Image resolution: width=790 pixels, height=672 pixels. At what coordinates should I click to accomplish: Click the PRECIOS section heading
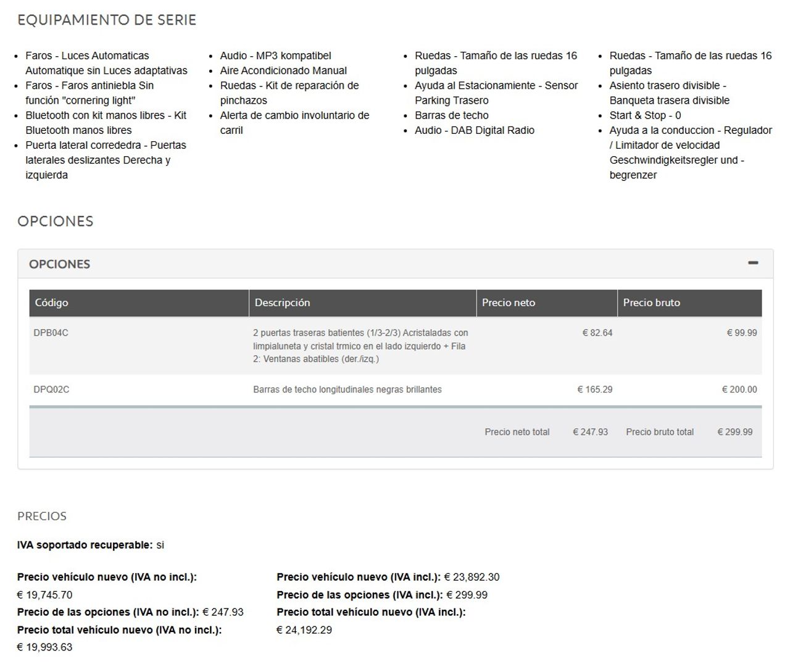point(41,516)
